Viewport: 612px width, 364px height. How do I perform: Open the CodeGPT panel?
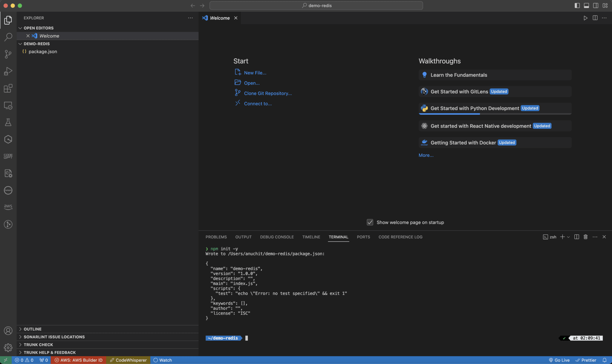coord(8,156)
